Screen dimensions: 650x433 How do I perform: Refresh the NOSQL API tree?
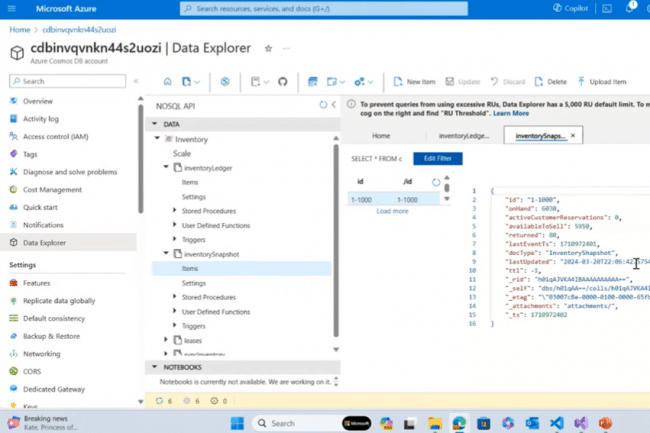pyautogui.click(x=323, y=105)
